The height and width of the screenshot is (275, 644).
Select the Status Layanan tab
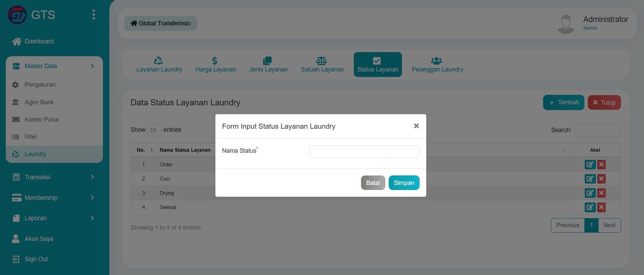click(x=378, y=65)
